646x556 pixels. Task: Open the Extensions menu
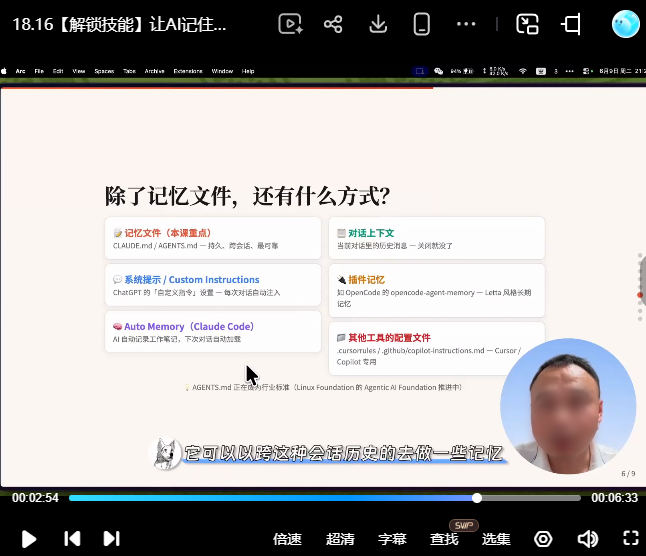pyautogui.click(x=188, y=71)
